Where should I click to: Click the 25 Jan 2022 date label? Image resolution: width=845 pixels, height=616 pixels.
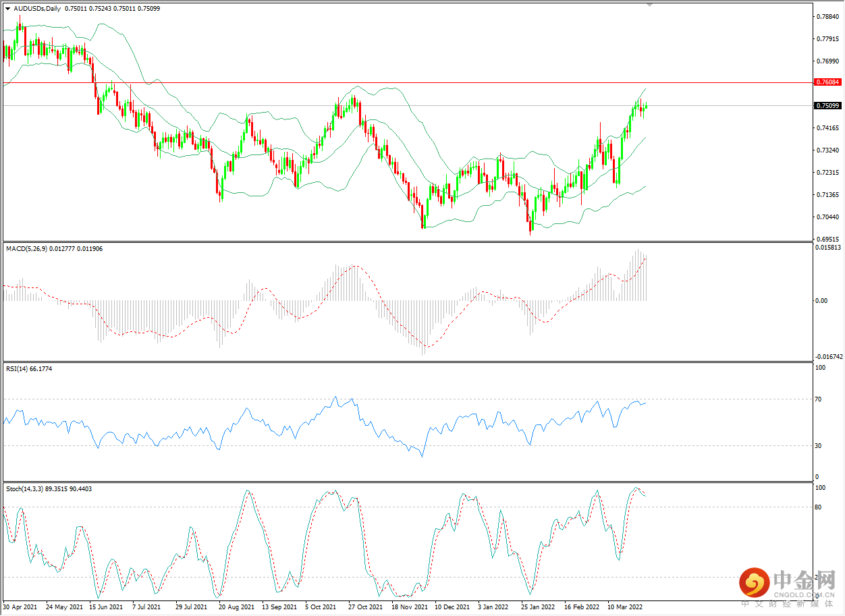[x=539, y=607]
